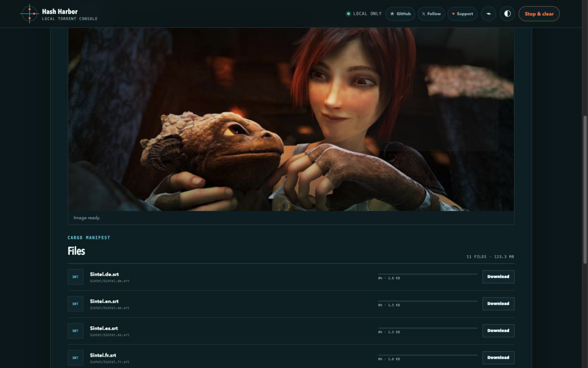Toggle the light/dark theme icon
The image size is (588, 368).
[508, 14]
